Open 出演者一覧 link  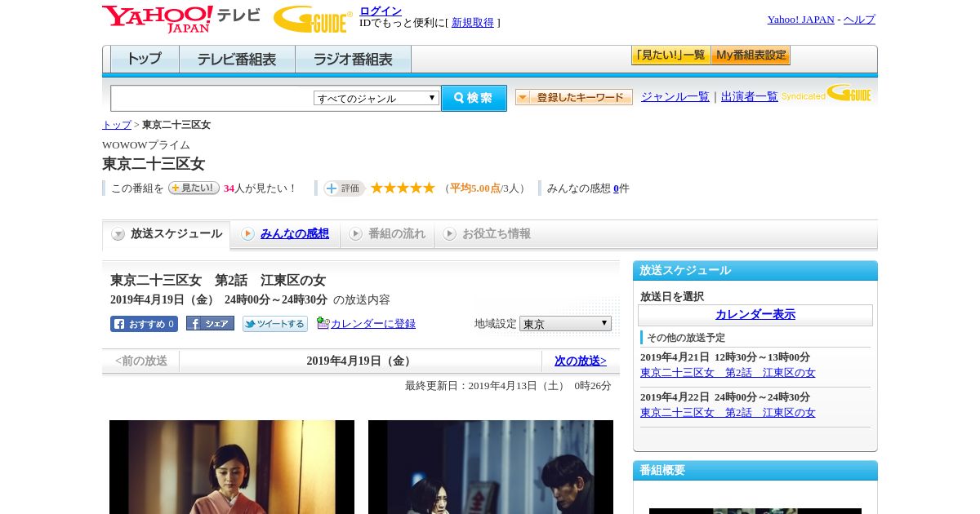750,96
